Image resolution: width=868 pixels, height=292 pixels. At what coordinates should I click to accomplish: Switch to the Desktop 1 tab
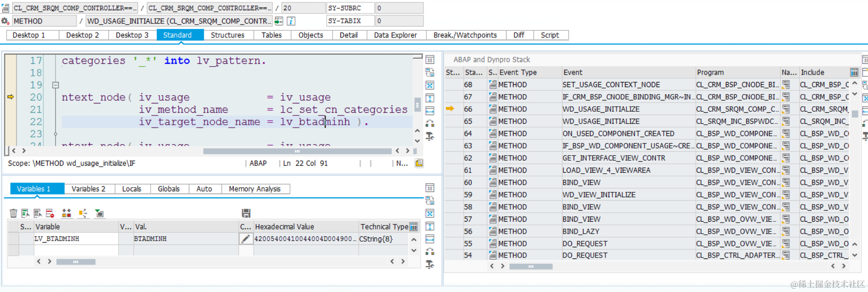pos(29,35)
